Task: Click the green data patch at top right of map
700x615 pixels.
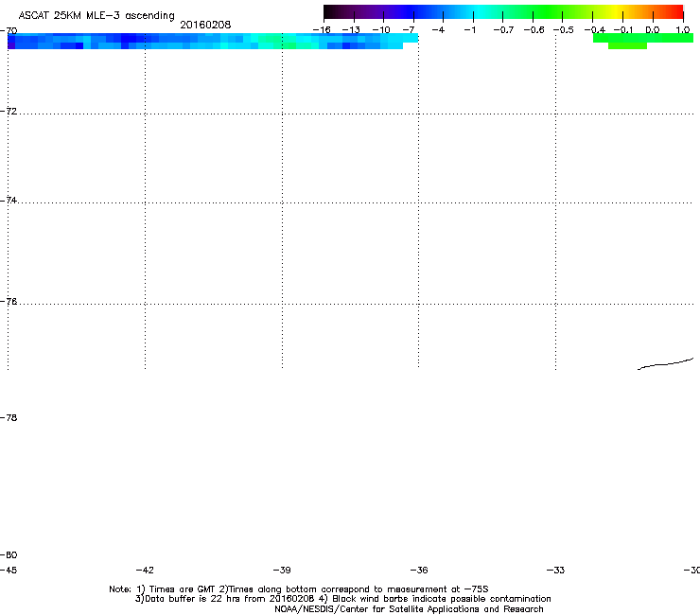Action: 643,40
